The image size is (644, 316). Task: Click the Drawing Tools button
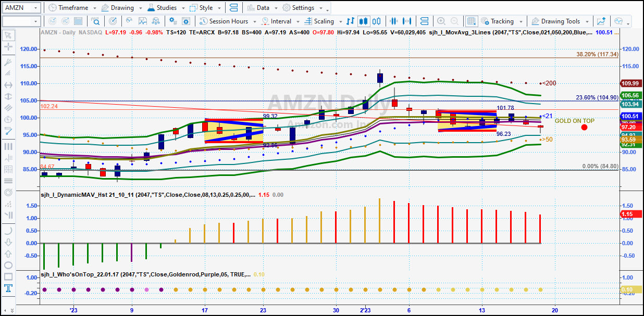(560, 21)
